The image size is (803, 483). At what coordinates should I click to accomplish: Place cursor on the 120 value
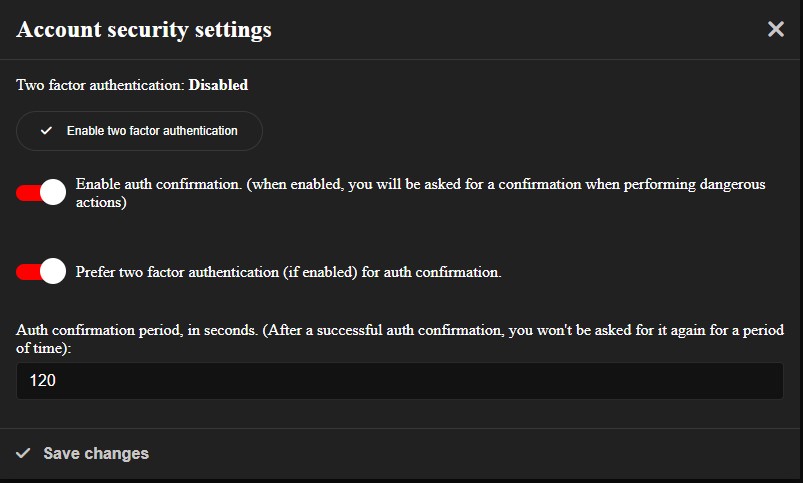[43, 381]
